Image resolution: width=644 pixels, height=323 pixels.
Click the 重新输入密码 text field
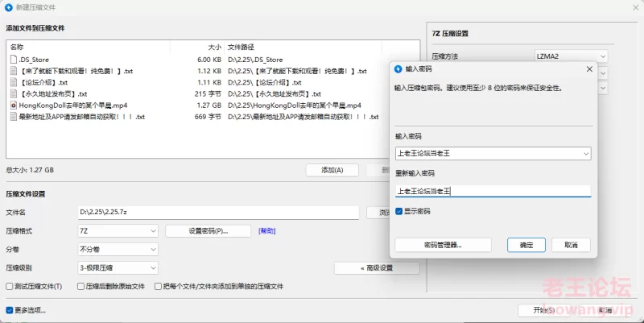click(x=493, y=191)
